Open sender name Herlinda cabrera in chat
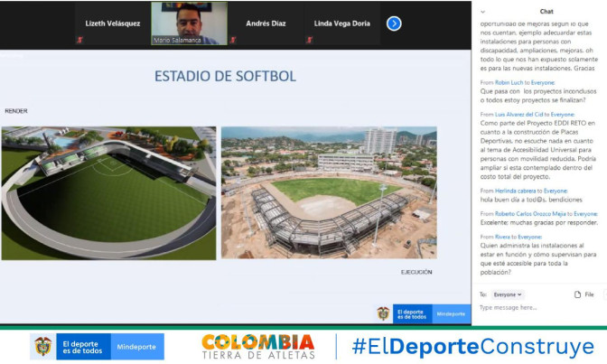The width and height of the screenshot is (607, 364). pos(515,191)
